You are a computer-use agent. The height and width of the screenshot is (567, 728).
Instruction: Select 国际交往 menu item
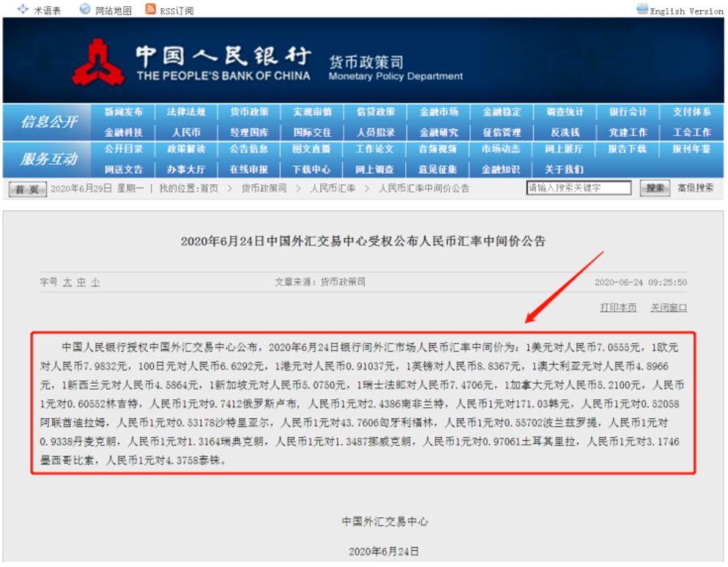313,133
